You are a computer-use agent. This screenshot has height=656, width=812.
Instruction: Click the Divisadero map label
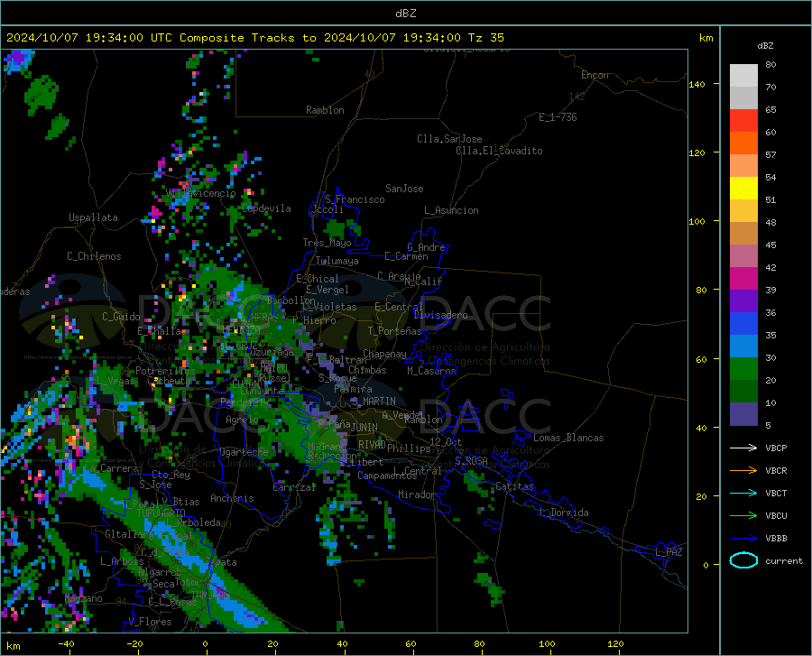pos(440,315)
